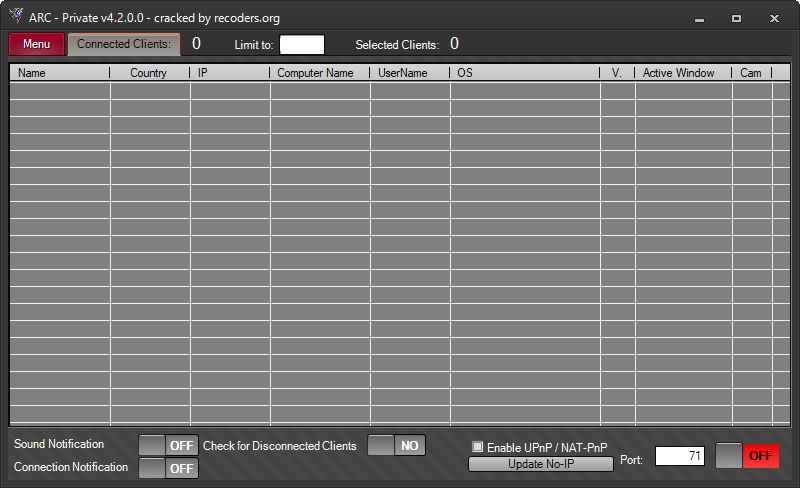Click the IP column header
The width and height of the screenshot is (800, 488).
click(x=229, y=73)
